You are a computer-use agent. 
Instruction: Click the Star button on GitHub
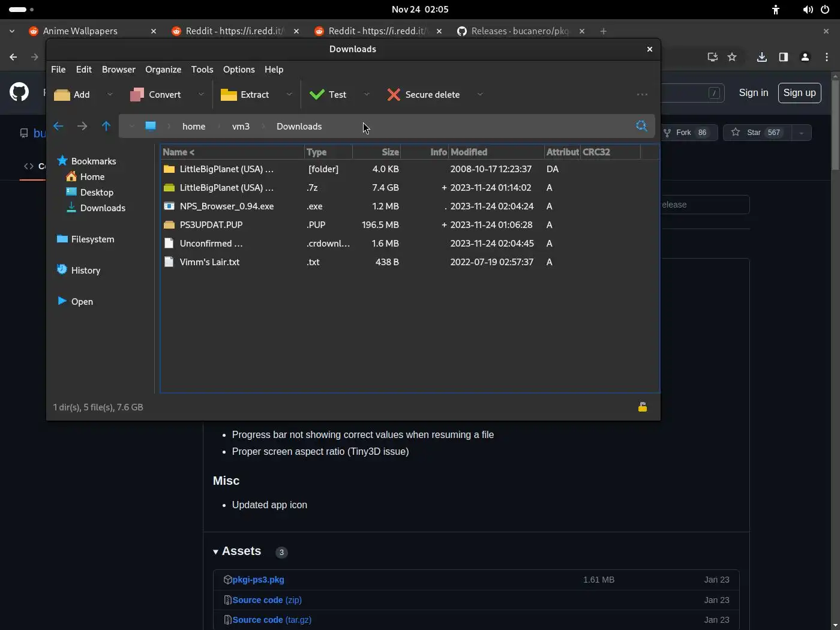point(757,133)
